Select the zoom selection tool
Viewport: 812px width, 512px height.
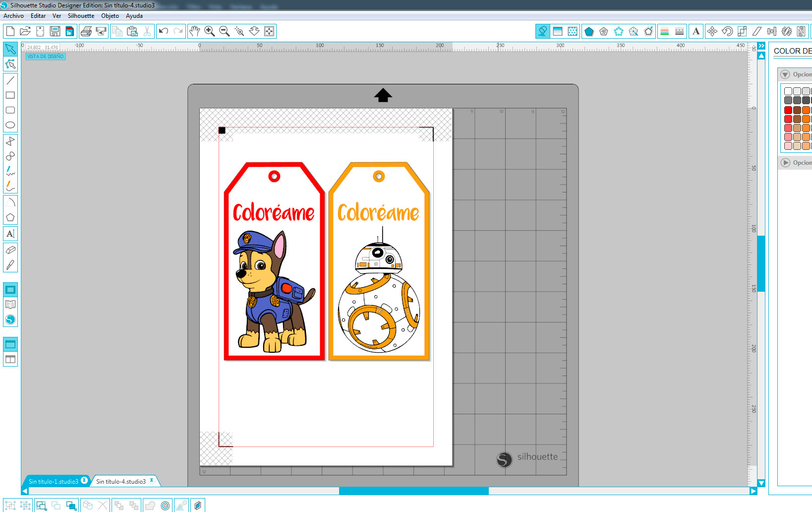(239, 31)
